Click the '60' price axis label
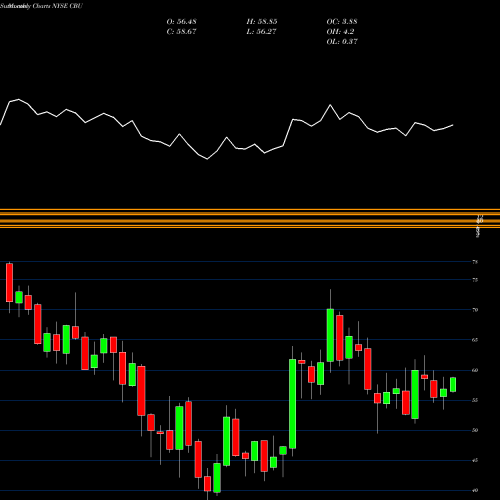Viewport: 500px width, 500px height. pos(475,370)
